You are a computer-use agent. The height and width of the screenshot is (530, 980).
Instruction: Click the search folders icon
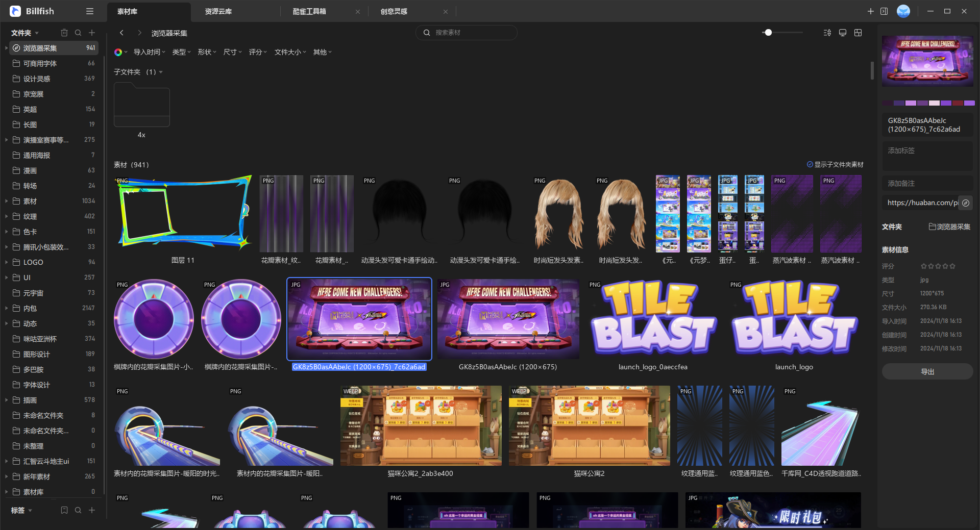coord(78,33)
